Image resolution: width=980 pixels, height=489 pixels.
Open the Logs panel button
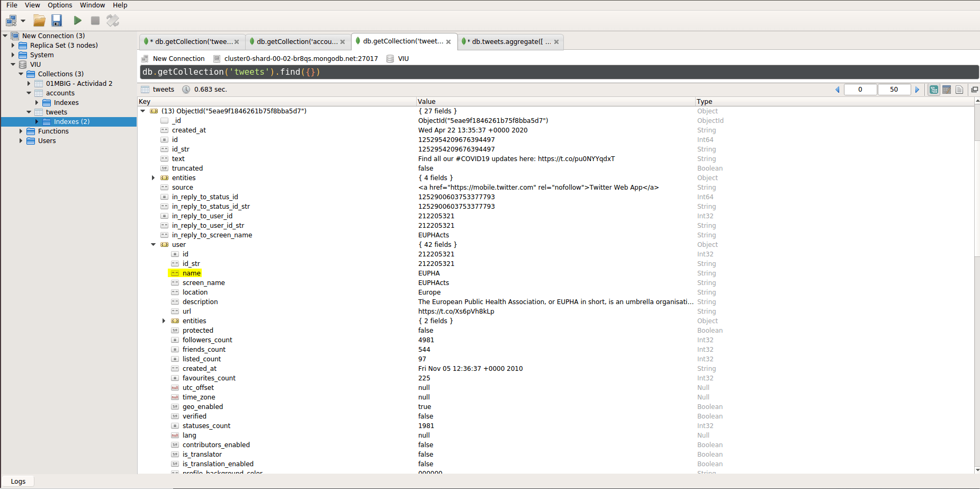(x=18, y=482)
